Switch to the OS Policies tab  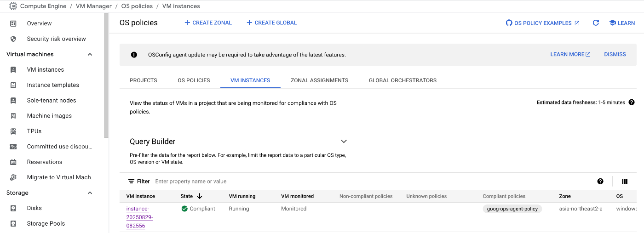click(194, 80)
